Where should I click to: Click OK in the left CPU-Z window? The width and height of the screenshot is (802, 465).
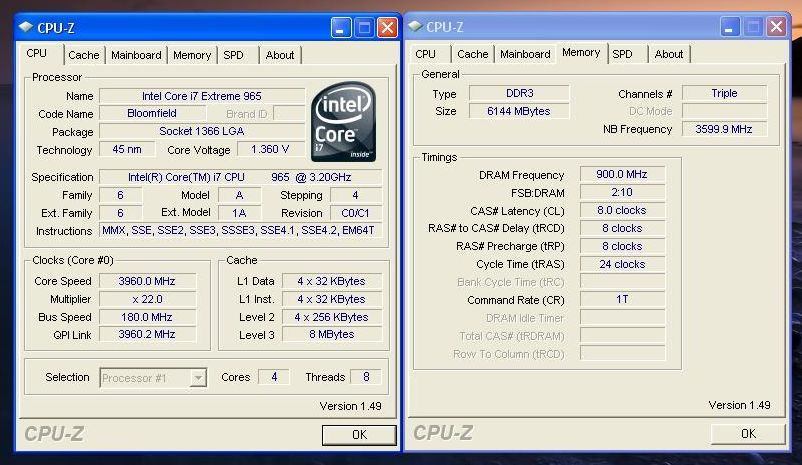(x=359, y=435)
